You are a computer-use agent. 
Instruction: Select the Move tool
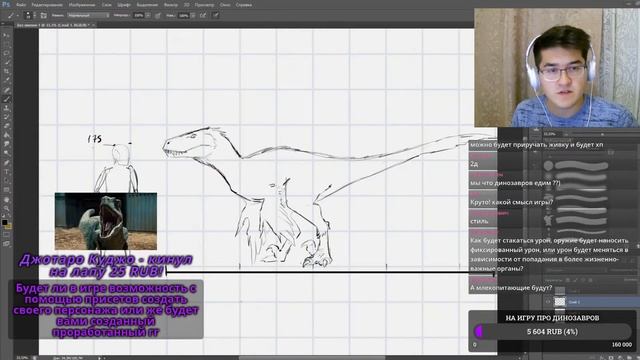6,36
